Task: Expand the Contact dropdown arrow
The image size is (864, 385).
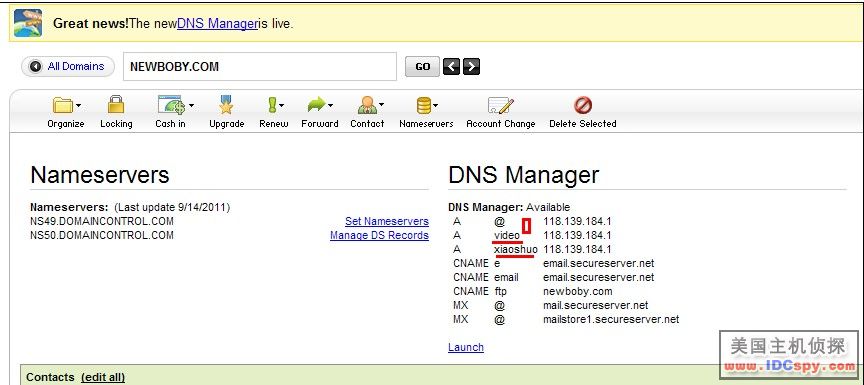Action: (381, 105)
